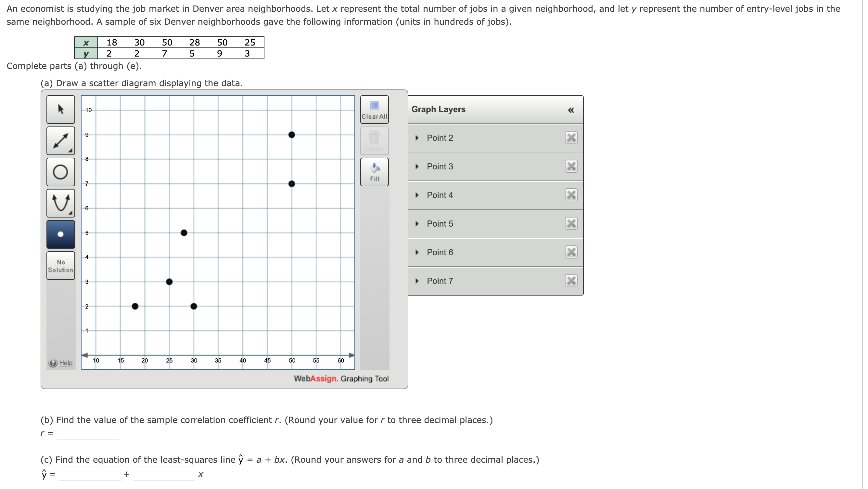This screenshot has height=489, width=868.
Task: Click the correlation coefficient r input
Action: 88,433
